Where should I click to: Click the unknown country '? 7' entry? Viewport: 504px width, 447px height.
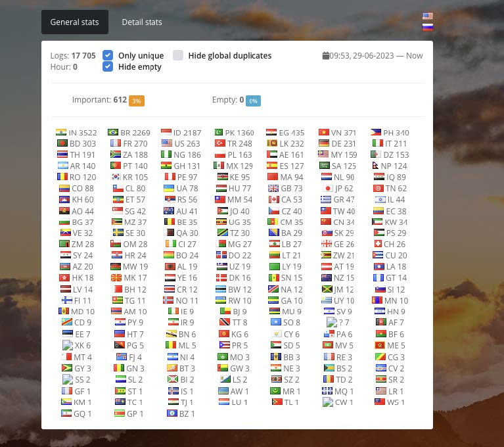click(x=338, y=323)
